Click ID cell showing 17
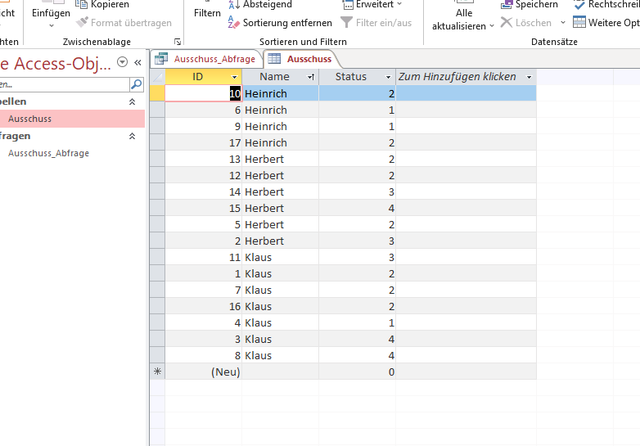 point(203,143)
